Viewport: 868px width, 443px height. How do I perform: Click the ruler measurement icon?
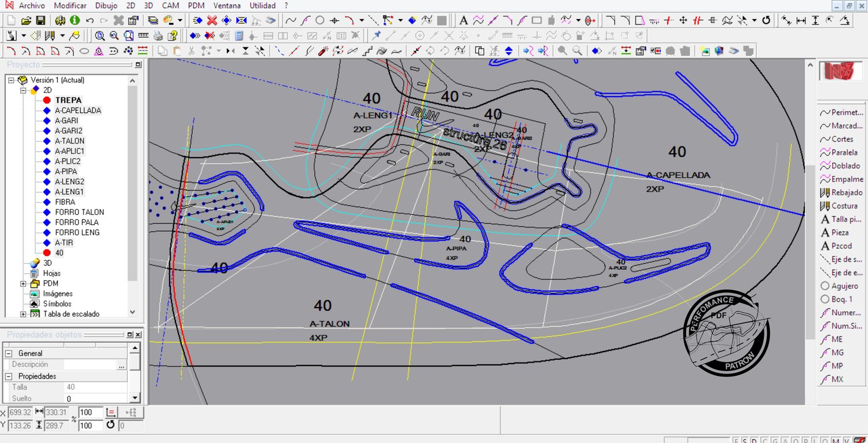pyautogui.click(x=143, y=35)
